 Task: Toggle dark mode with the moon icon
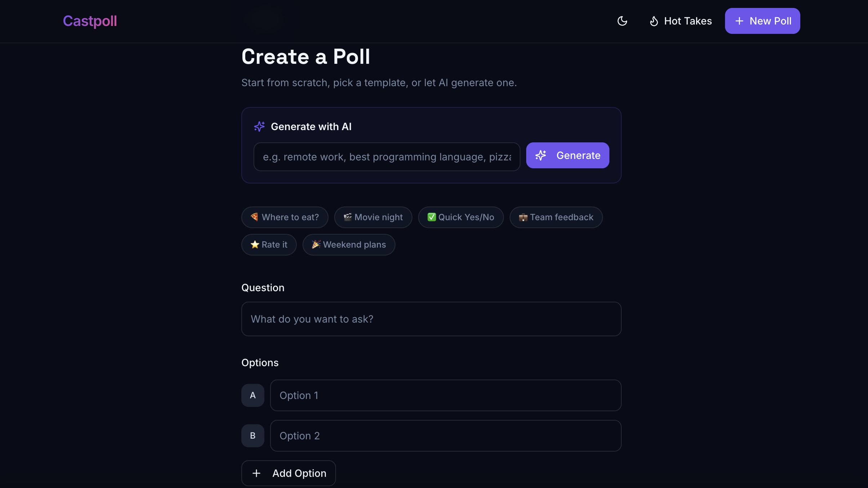pyautogui.click(x=622, y=21)
